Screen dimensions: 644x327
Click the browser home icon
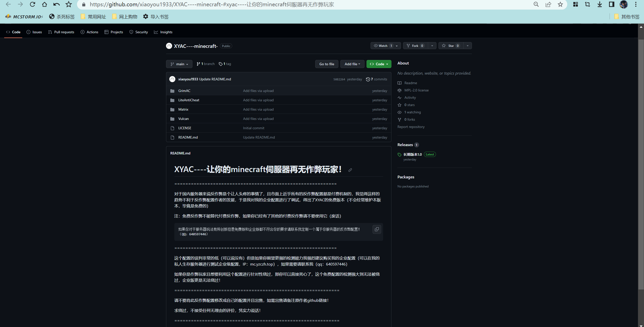coord(45,4)
